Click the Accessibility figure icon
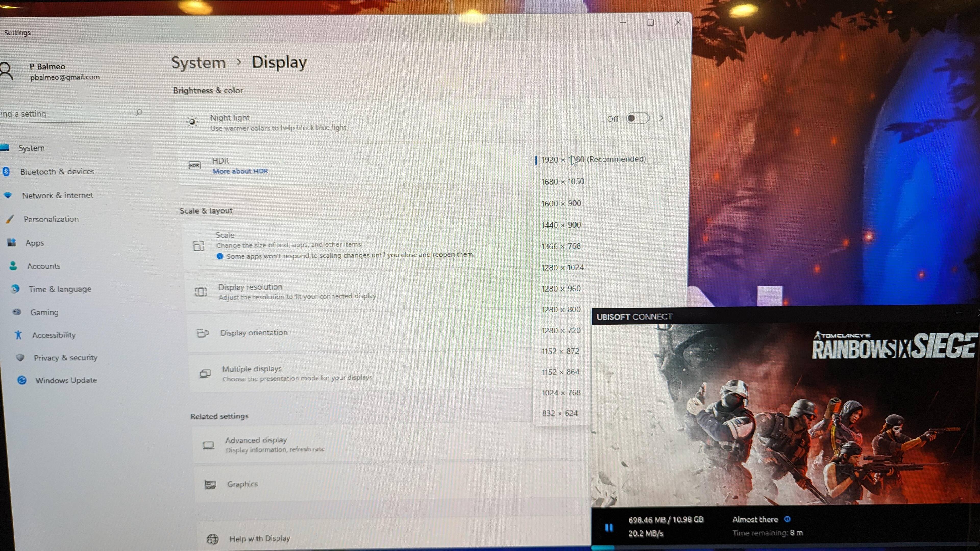 [18, 335]
